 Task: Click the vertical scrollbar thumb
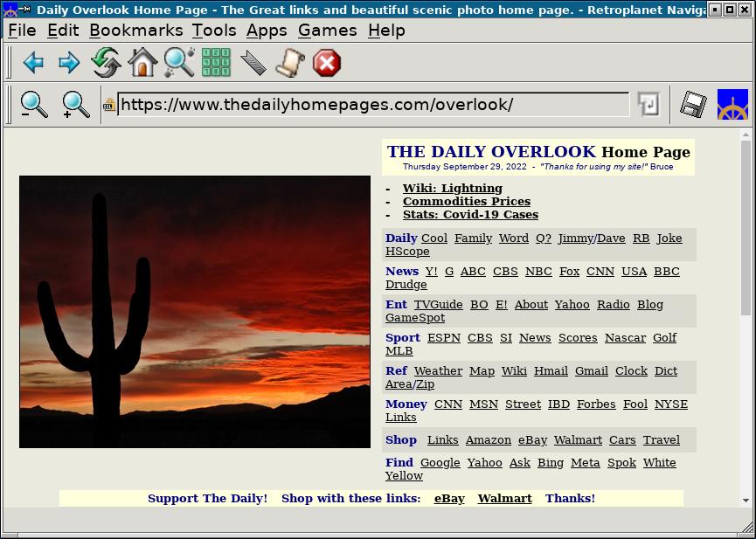point(746,226)
